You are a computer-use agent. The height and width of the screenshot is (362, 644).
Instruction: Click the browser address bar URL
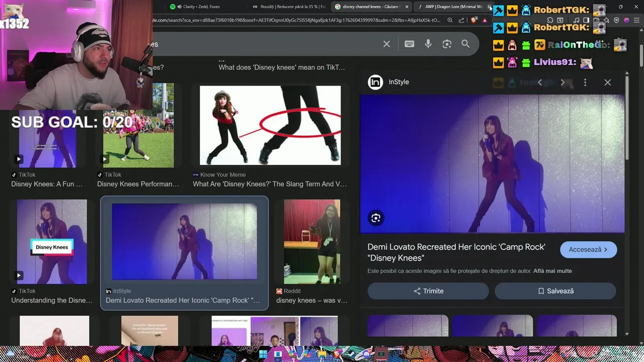click(x=296, y=20)
